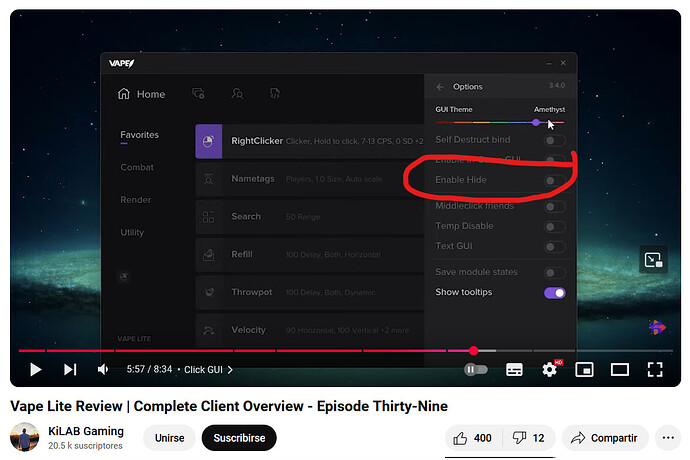Open video settings gear
This screenshot has width=690, height=460.
point(549,369)
